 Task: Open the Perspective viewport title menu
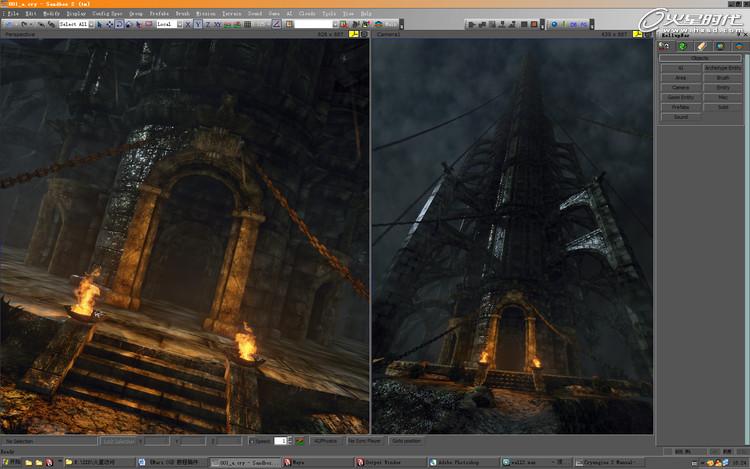[x=20, y=34]
